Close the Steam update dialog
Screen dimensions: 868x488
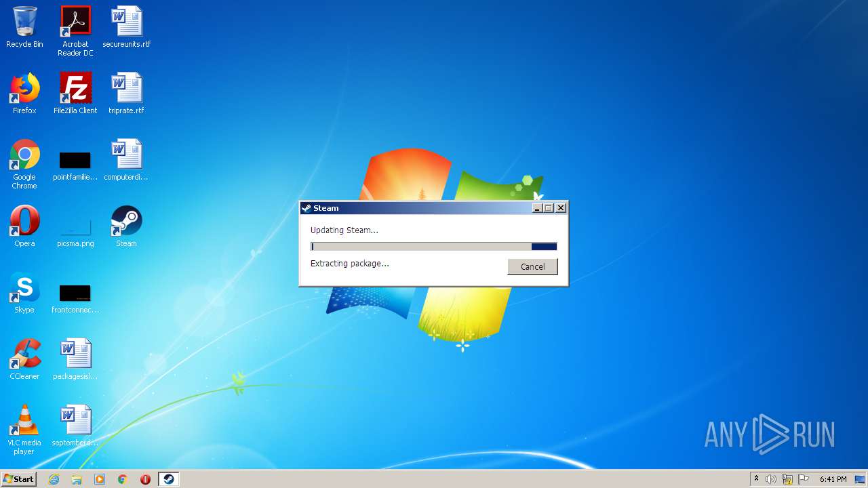561,208
